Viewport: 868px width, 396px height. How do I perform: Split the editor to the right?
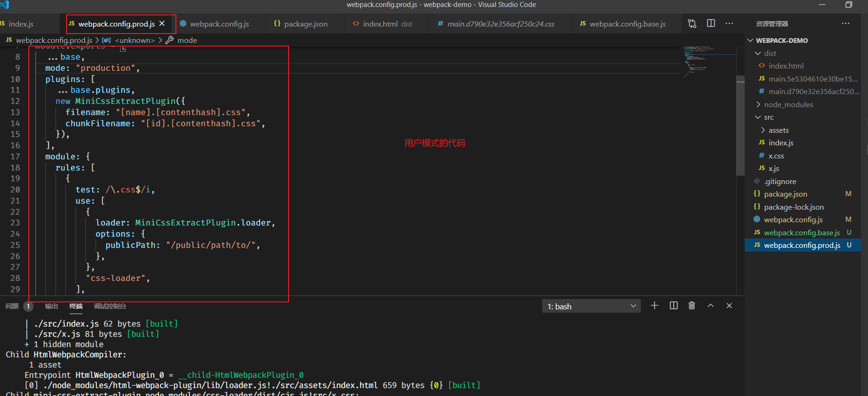coord(711,23)
